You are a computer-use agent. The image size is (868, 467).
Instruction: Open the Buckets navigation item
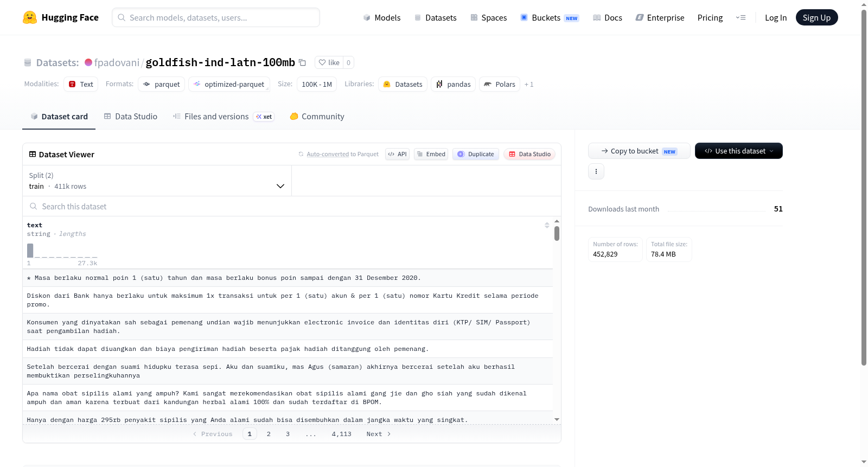coord(550,17)
